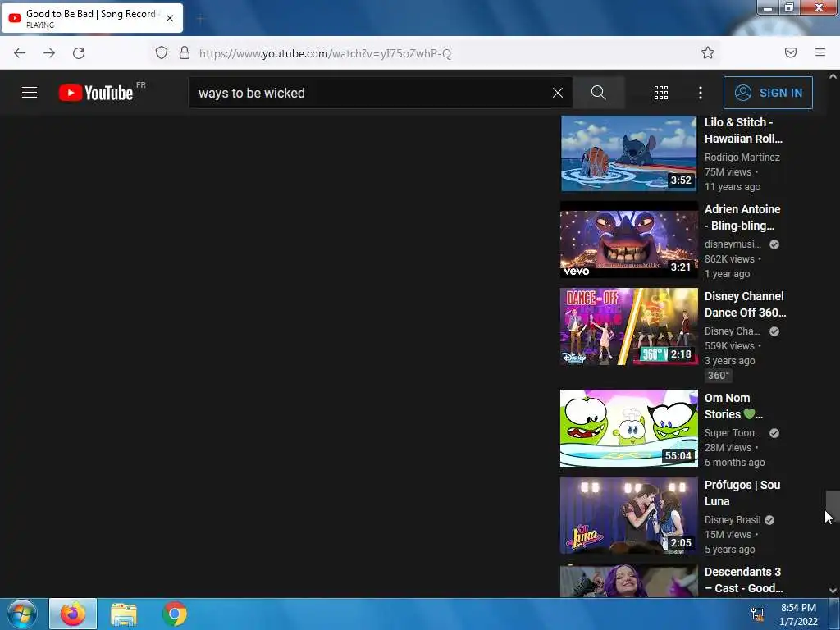This screenshot has width=840, height=630.
Task: Click Disney Channel Dance Off 360 title
Action: [x=745, y=304]
